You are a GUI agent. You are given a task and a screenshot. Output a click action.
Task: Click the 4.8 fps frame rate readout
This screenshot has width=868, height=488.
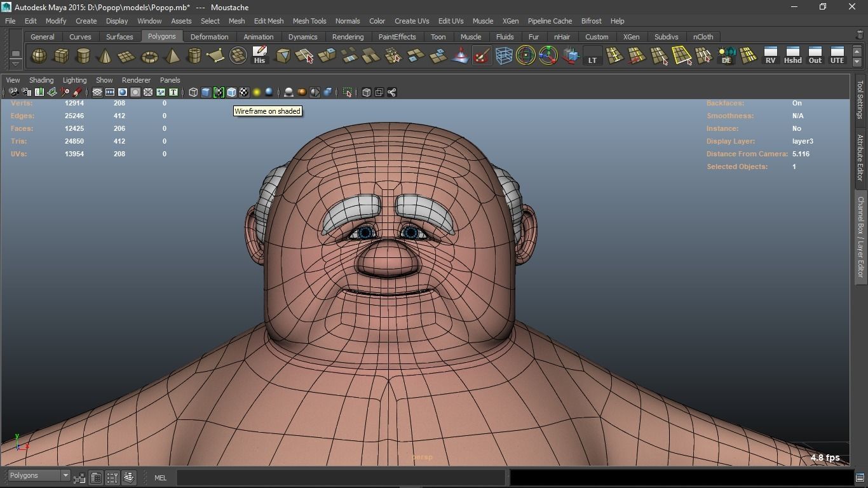[x=825, y=457]
